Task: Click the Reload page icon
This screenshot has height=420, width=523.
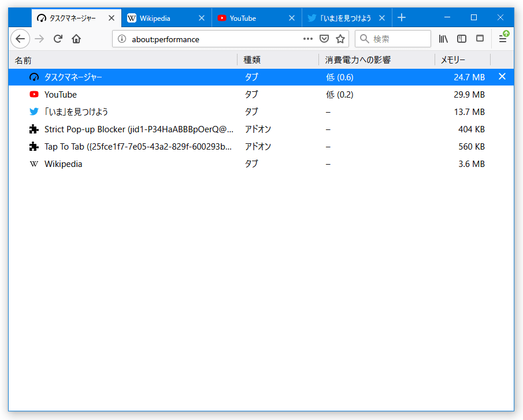Action: (58, 39)
